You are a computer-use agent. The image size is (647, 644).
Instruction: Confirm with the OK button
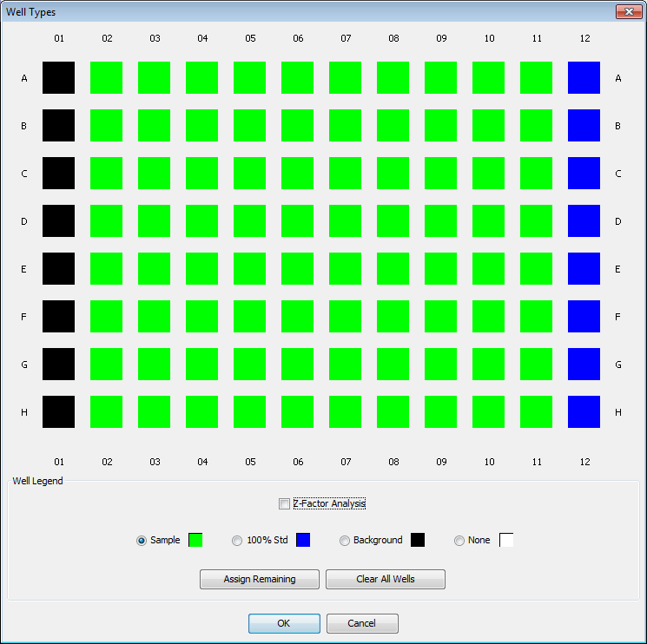[x=284, y=623]
